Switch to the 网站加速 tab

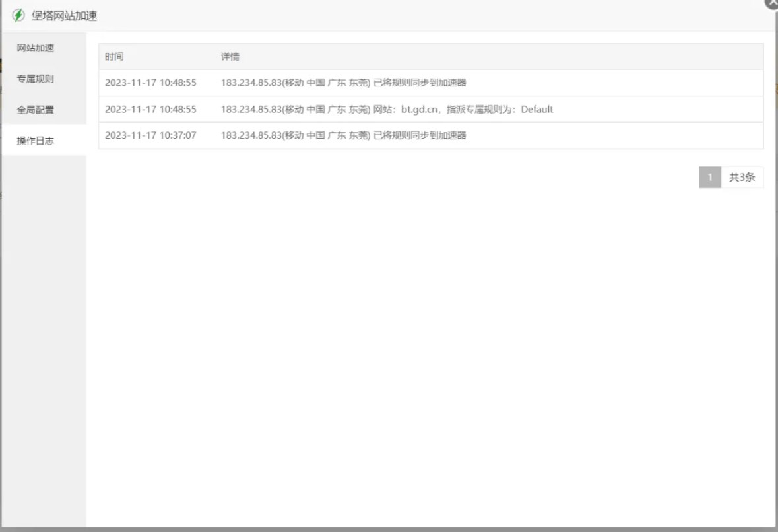coord(36,48)
